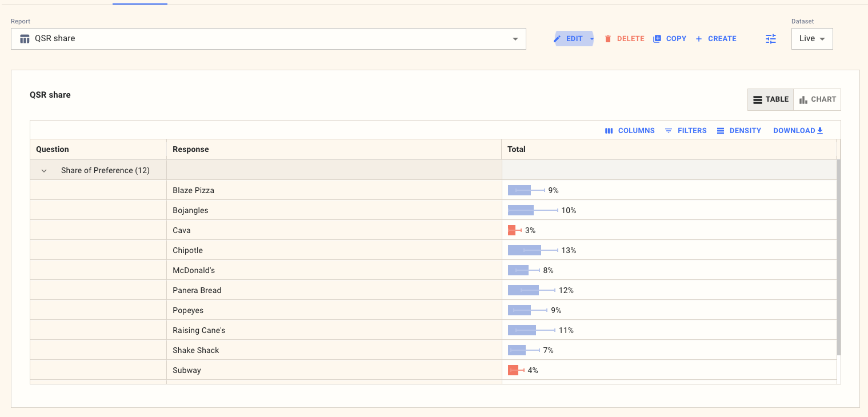Open the EDIT button dropdown caret
This screenshot has width=868, height=417.
tap(591, 39)
